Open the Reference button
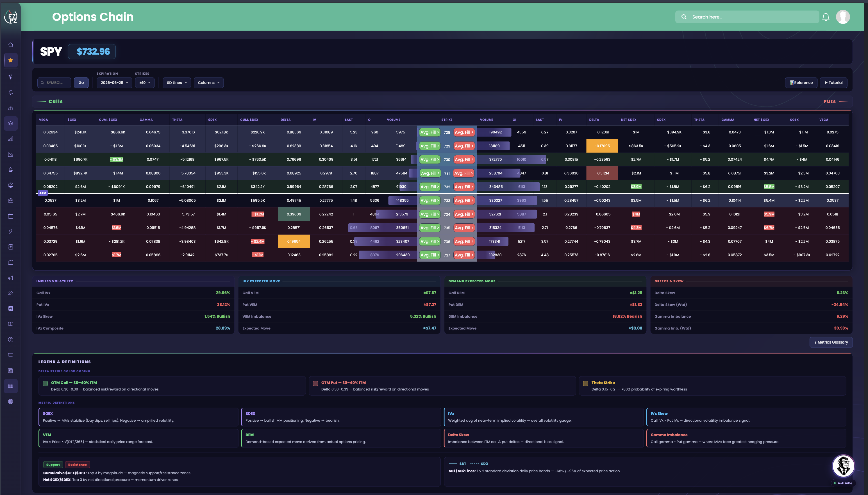868x495 pixels. [x=801, y=83]
